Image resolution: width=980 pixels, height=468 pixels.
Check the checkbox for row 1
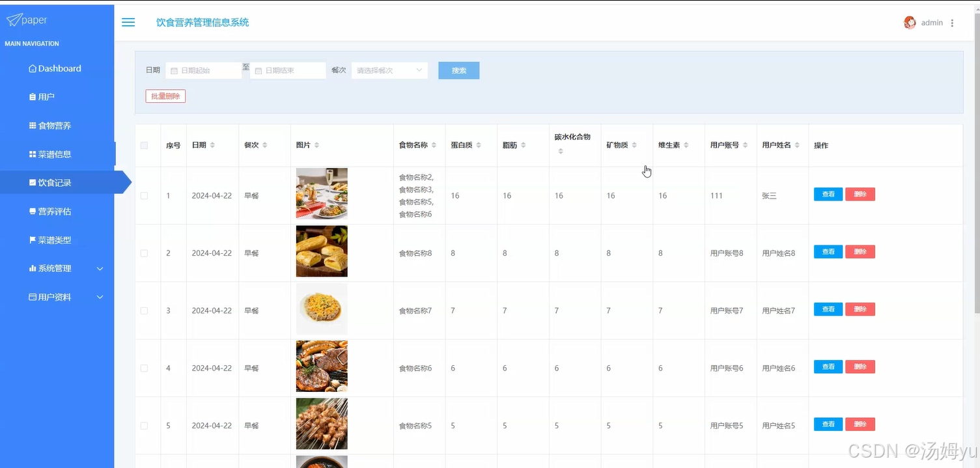click(144, 195)
